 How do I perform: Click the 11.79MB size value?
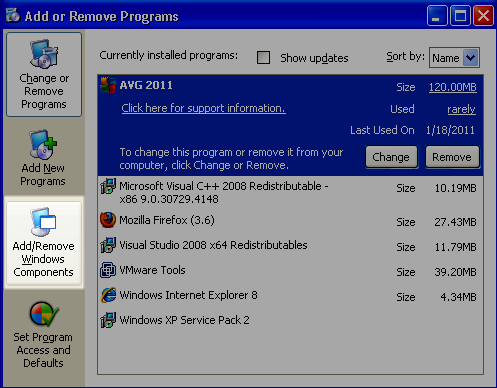click(x=455, y=247)
